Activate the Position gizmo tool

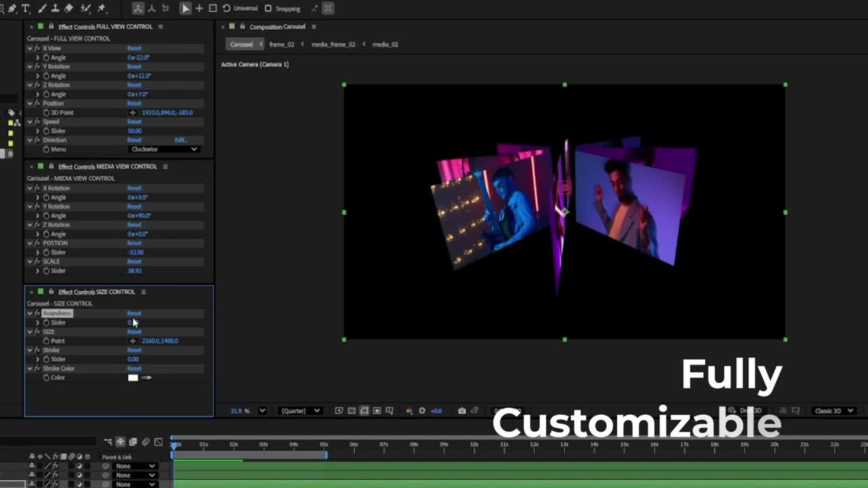point(199,8)
